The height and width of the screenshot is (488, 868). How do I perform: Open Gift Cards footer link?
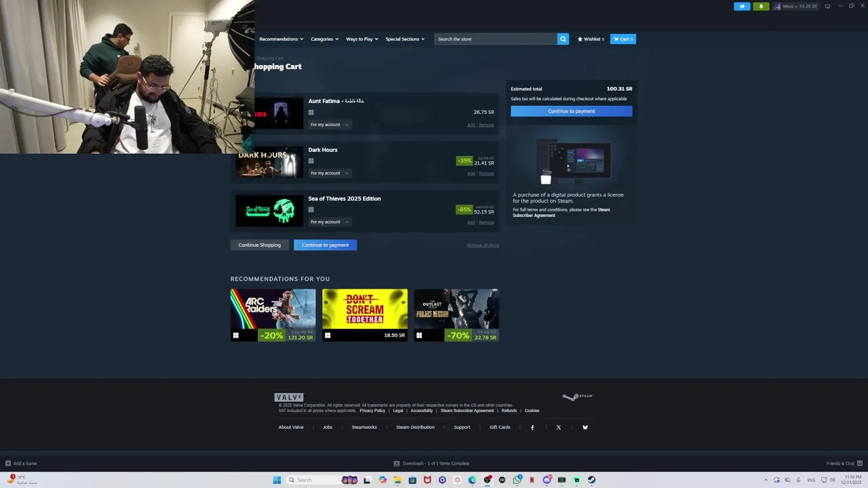tap(500, 427)
